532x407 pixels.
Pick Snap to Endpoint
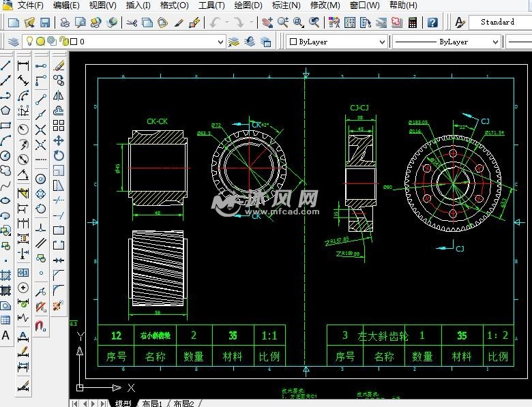[x=41, y=100]
